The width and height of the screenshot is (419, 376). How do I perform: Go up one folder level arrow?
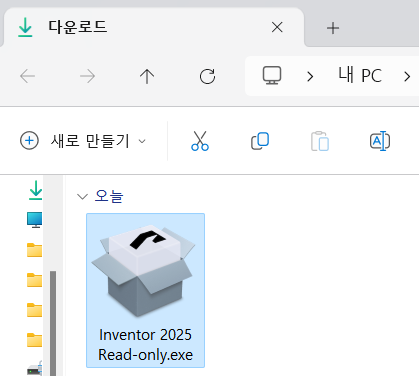(147, 76)
